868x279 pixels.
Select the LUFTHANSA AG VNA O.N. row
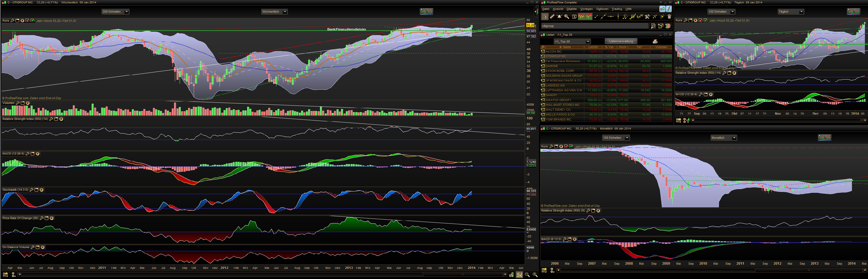pos(606,90)
